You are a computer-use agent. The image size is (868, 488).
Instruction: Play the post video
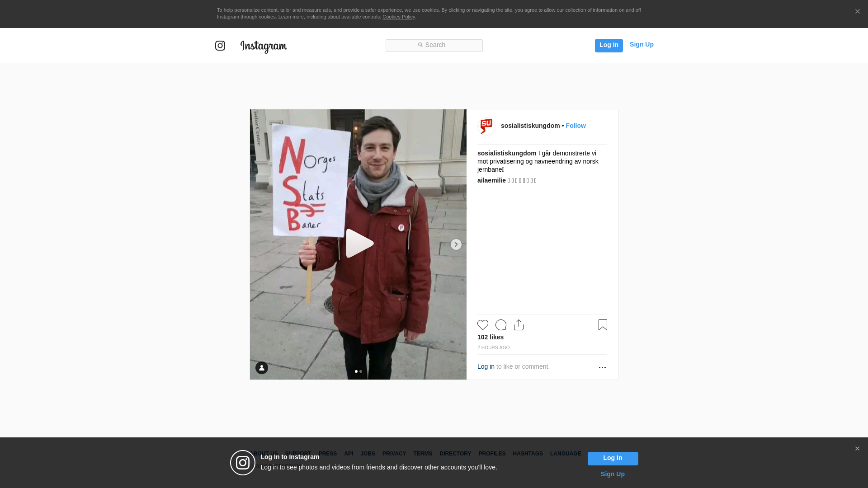(x=359, y=244)
